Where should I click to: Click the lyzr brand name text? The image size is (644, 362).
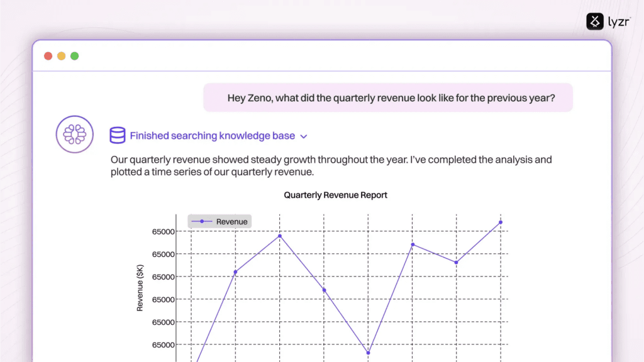pyautogui.click(x=619, y=22)
